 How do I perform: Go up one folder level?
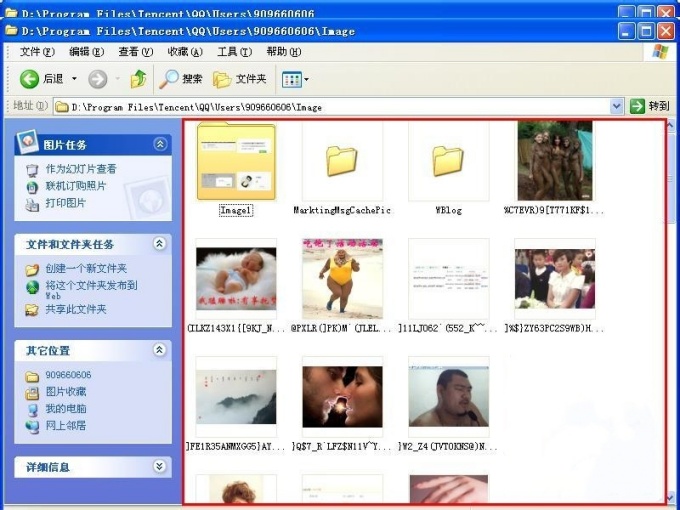tap(138, 79)
